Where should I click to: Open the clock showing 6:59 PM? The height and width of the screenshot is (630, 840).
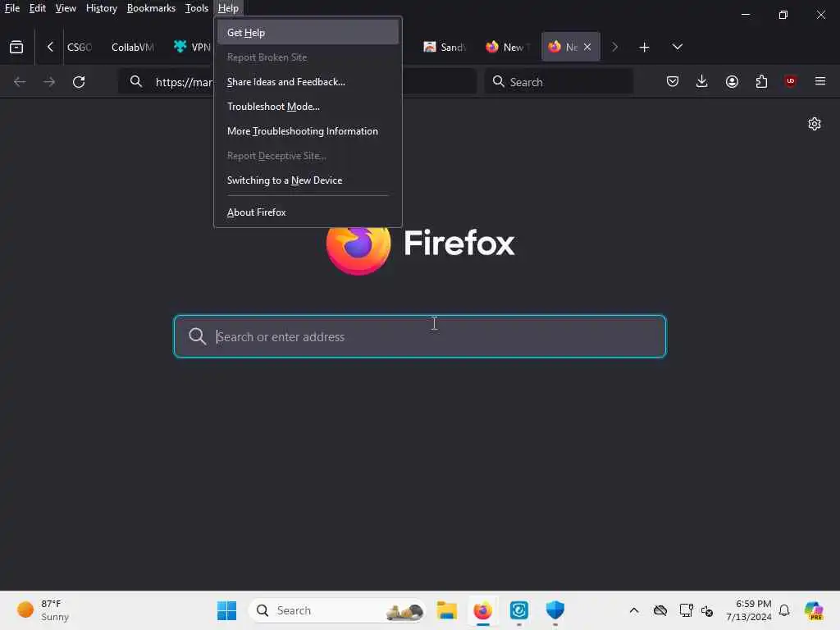748,610
